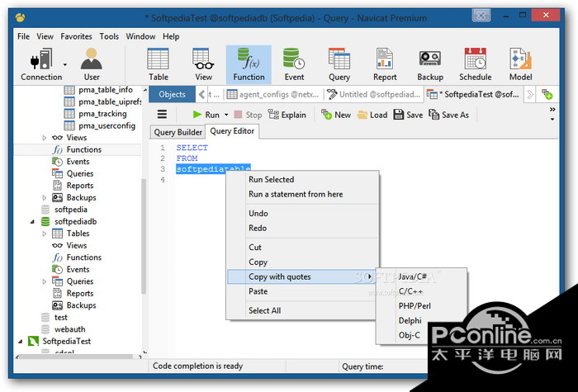This screenshot has width=578, height=392.
Task: Click the new query tab plus icon
Action: 547,94
